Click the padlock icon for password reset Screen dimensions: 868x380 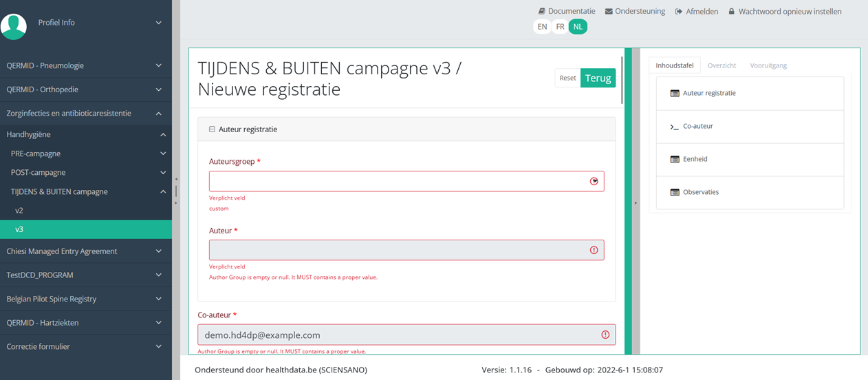[x=732, y=12]
